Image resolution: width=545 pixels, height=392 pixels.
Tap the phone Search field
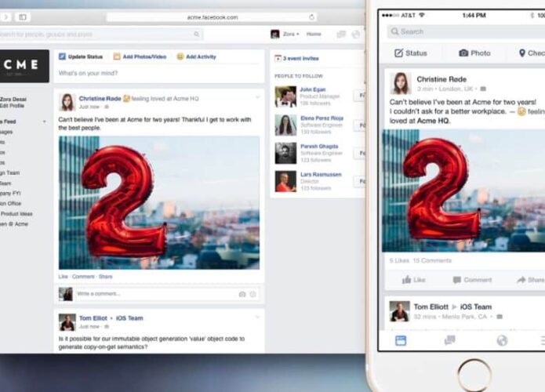[466, 31]
